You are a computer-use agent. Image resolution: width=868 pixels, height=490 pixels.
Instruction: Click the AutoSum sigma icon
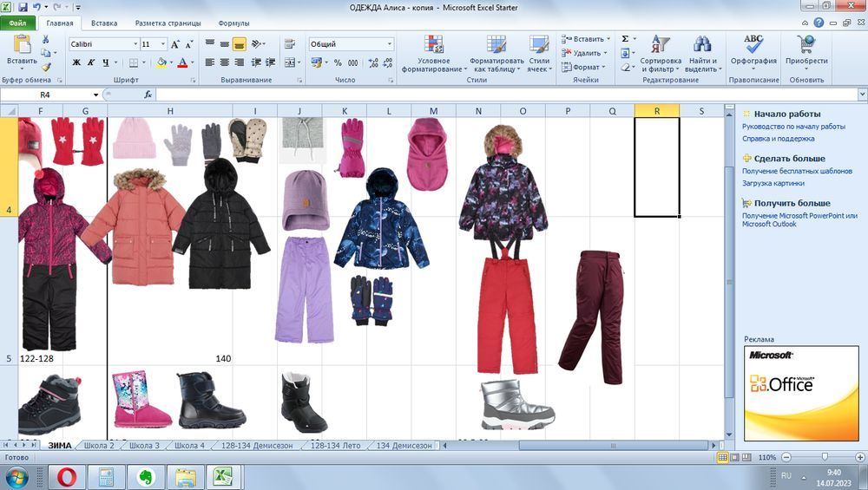tap(625, 39)
